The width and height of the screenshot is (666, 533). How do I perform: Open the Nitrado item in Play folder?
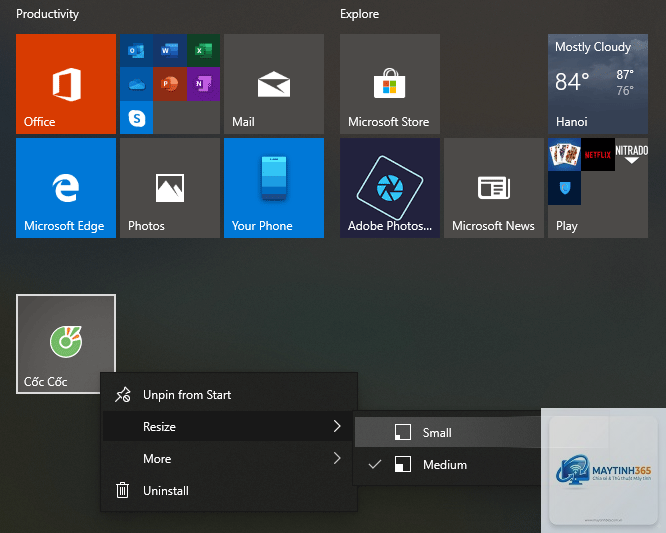click(632, 155)
